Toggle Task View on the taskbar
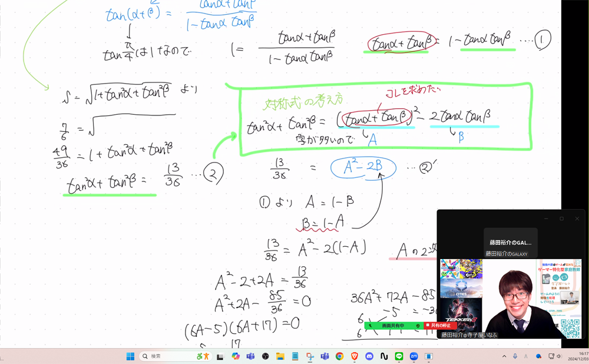589x364 pixels. tap(220, 356)
